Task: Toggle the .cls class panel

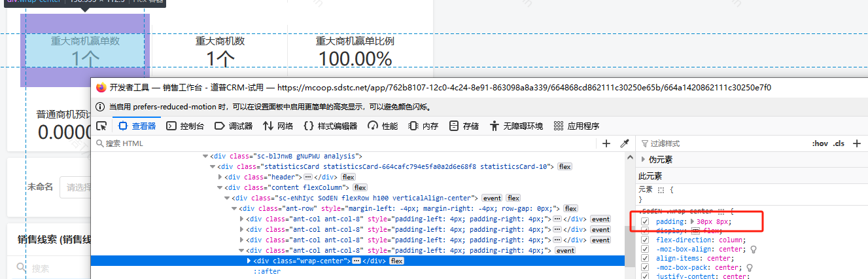Action: pos(839,143)
